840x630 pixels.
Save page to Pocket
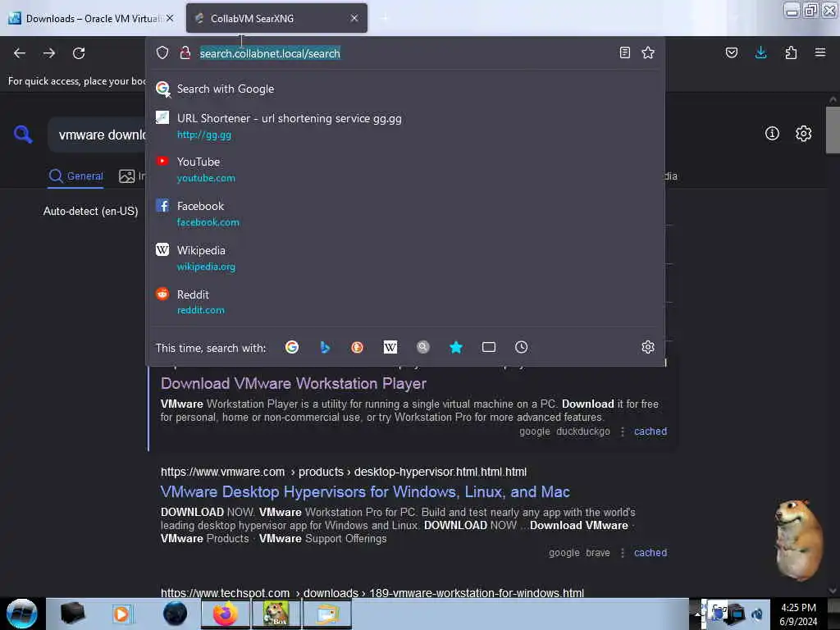(731, 52)
